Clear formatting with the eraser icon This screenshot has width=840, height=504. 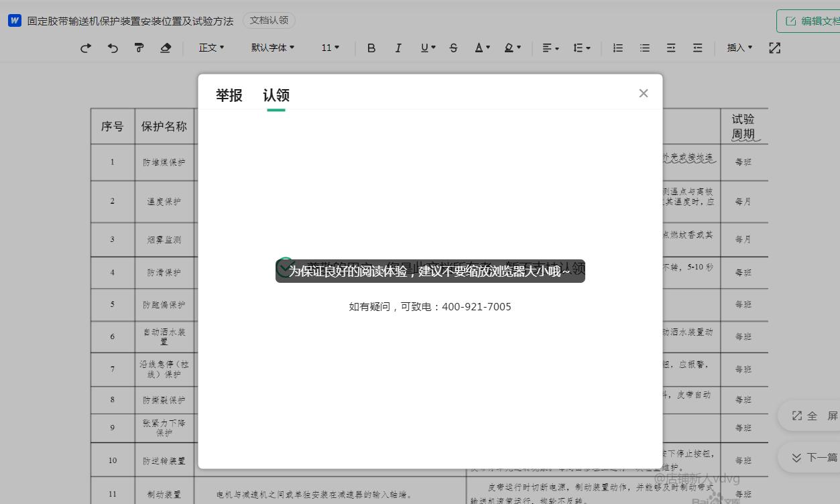[x=166, y=48]
